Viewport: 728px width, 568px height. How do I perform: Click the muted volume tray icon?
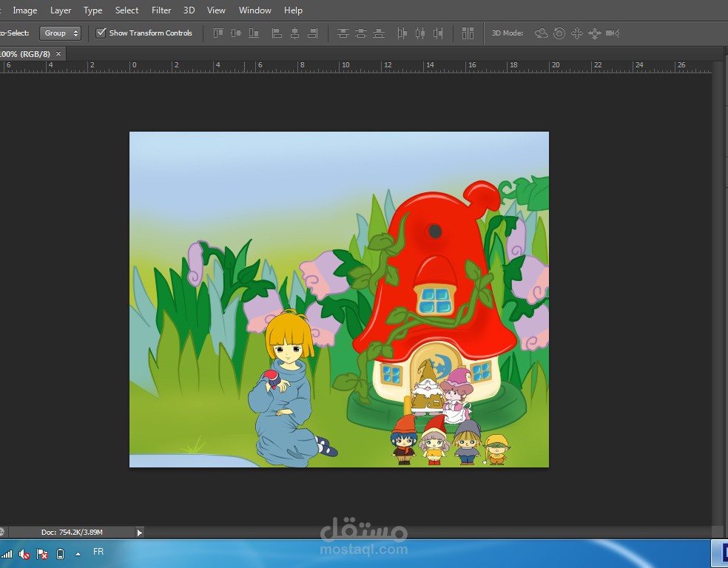(x=24, y=554)
